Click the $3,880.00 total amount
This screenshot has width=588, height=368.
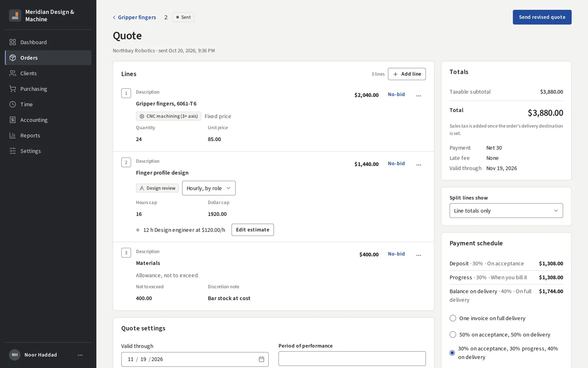(545, 113)
